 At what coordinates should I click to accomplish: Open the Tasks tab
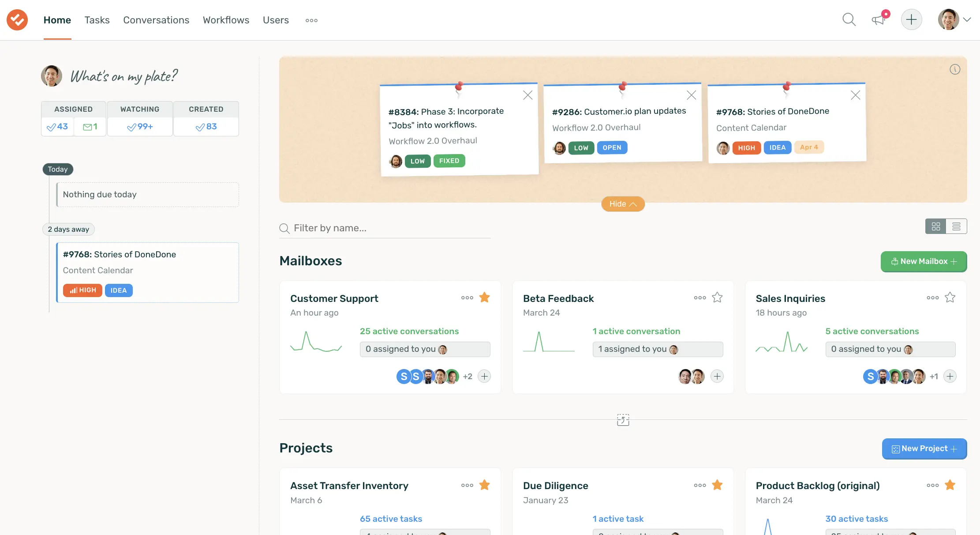click(x=97, y=20)
